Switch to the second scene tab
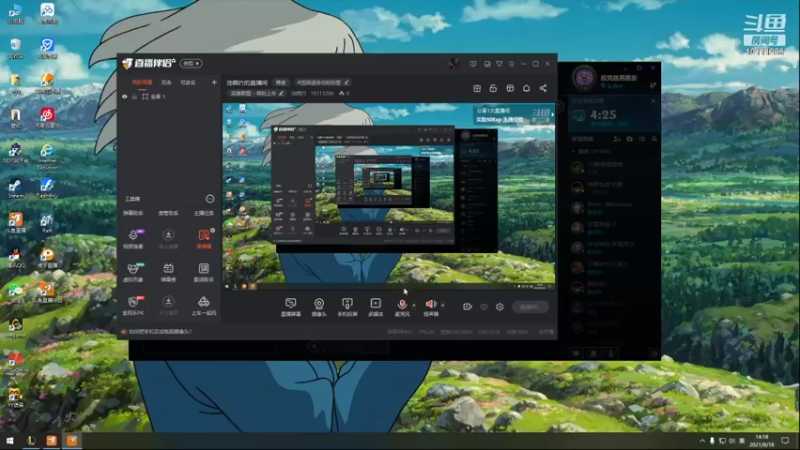Screen dimensions: 800x450 click(x=166, y=82)
